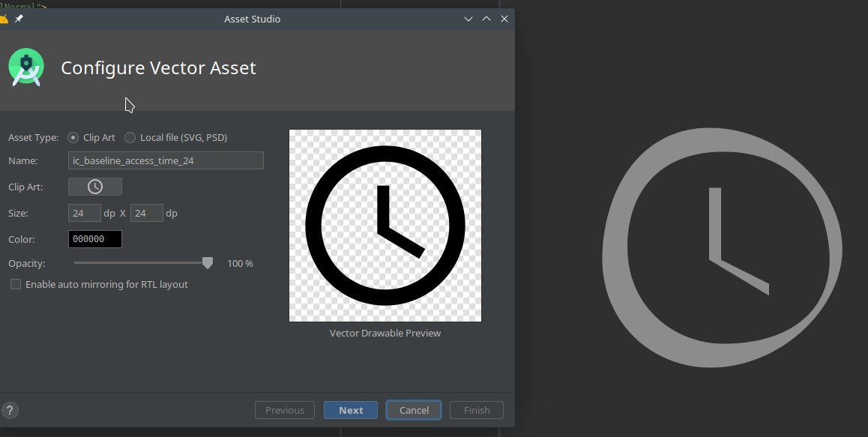Click the Android Studio logo in header

[26, 67]
